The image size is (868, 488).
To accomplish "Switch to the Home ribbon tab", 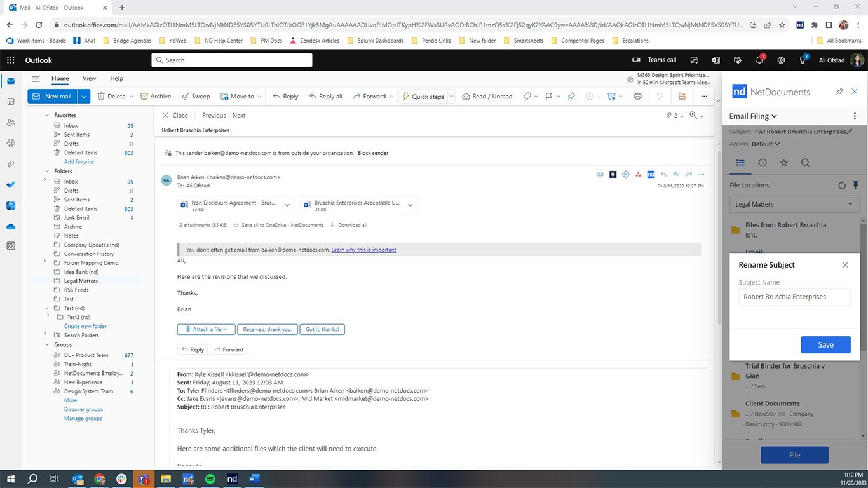I will point(60,79).
